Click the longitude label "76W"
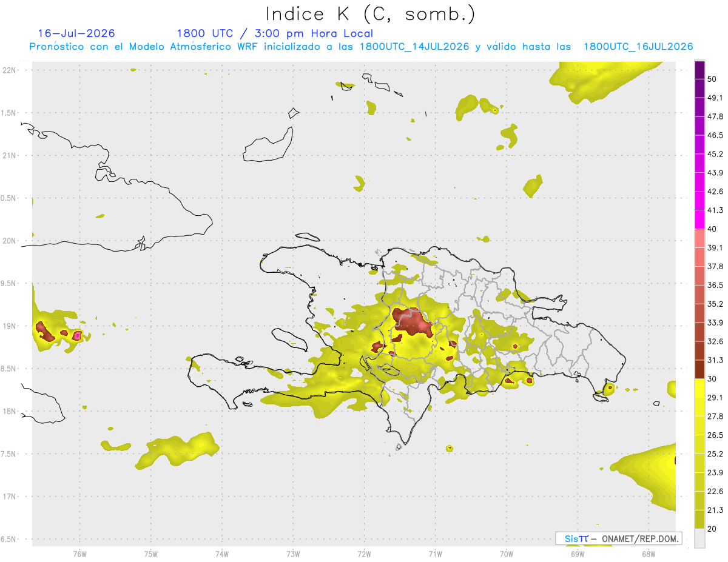728x562 pixels. coord(79,554)
